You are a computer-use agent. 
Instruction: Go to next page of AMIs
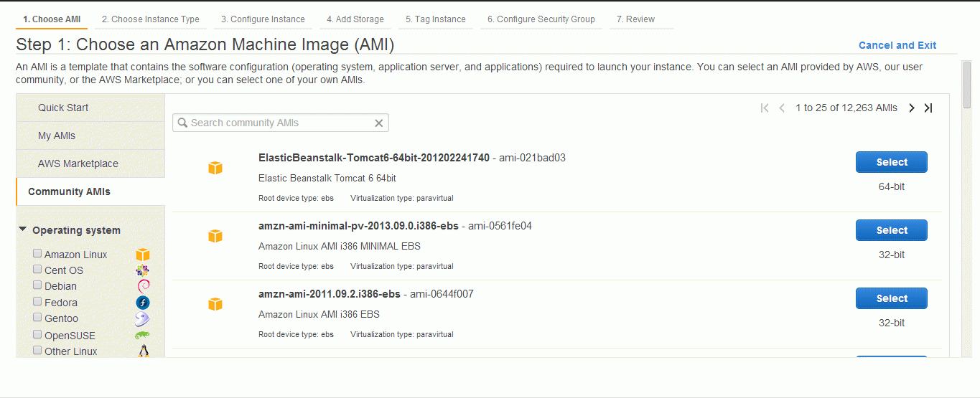point(912,108)
